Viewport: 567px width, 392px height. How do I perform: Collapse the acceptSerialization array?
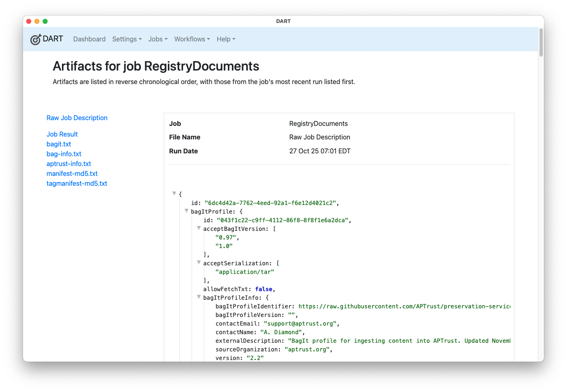[x=199, y=262]
